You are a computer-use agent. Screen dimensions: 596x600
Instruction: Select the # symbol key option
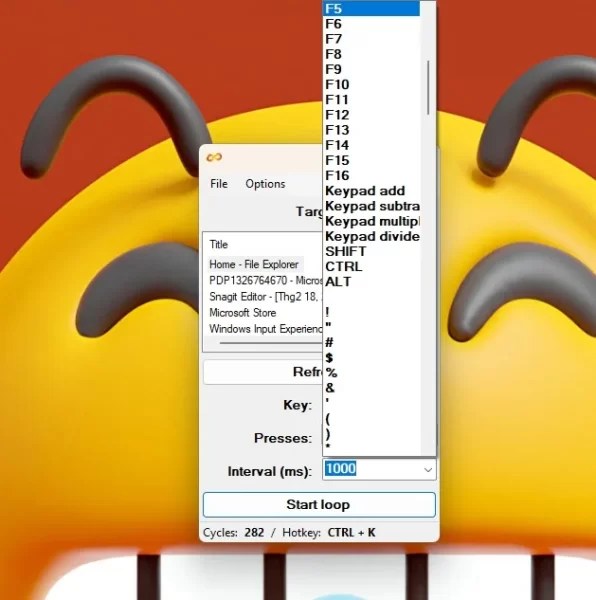tap(371, 342)
